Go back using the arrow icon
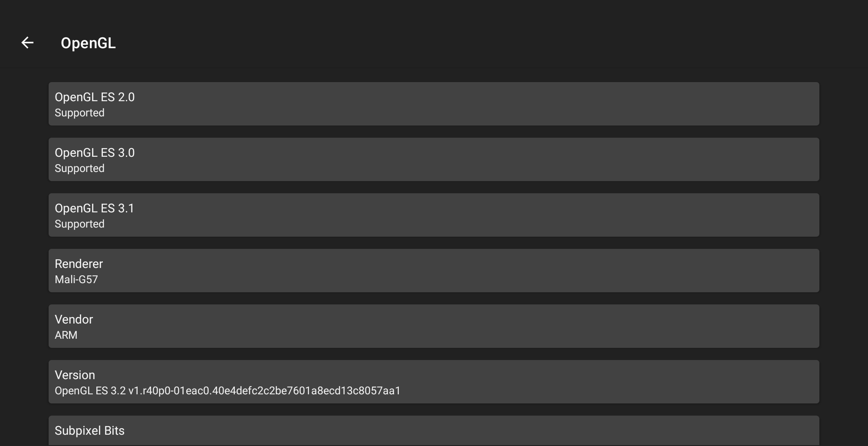 (27, 43)
